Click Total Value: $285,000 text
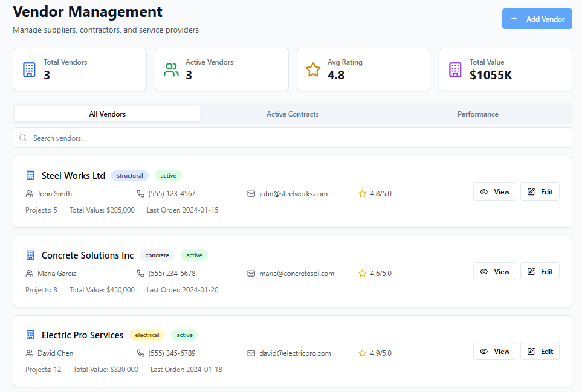 (x=102, y=210)
